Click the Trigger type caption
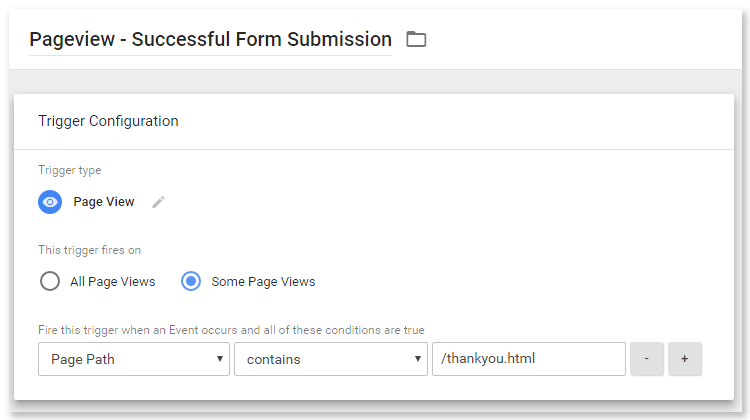The width and height of the screenshot is (750, 420). pyautogui.click(x=70, y=171)
